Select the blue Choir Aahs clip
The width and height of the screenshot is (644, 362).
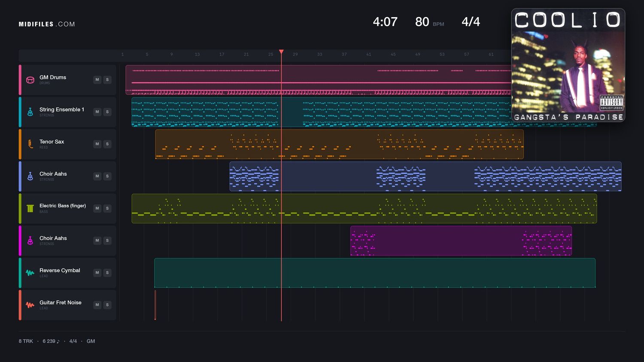point(425,176)
